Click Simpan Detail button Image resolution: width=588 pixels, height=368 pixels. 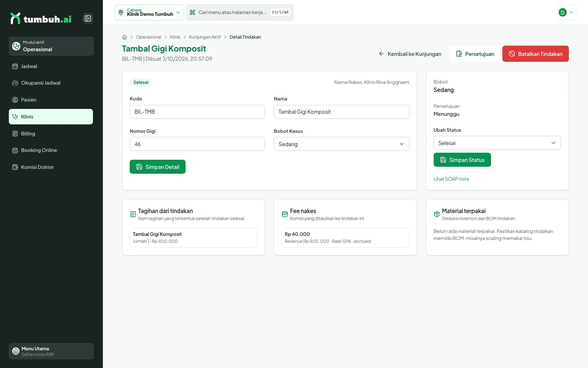(158, 167)
